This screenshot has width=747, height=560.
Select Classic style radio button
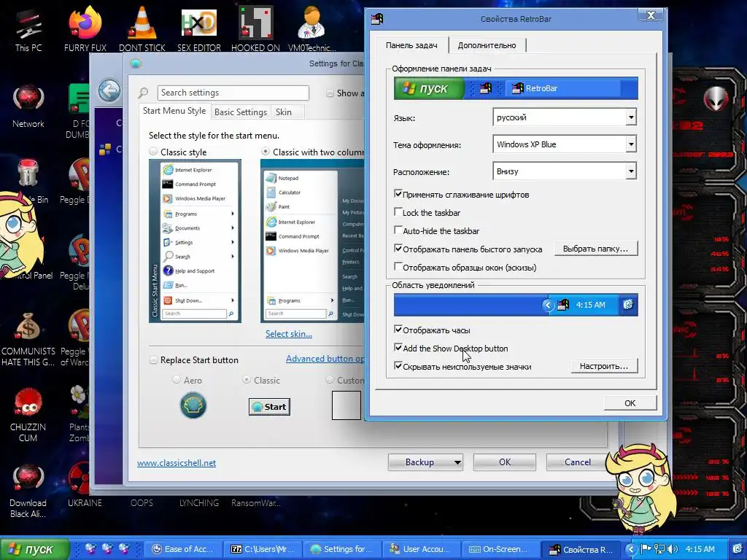coord(153,152)
